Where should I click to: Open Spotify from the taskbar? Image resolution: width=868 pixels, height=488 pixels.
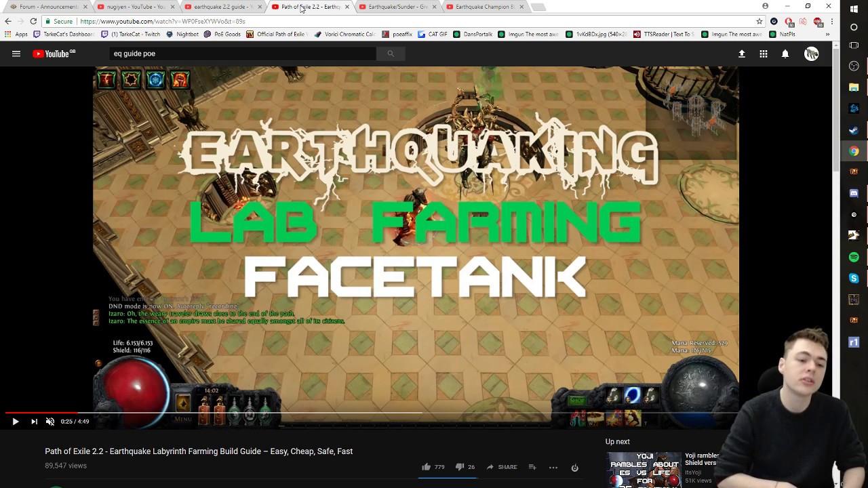point(854,257)
